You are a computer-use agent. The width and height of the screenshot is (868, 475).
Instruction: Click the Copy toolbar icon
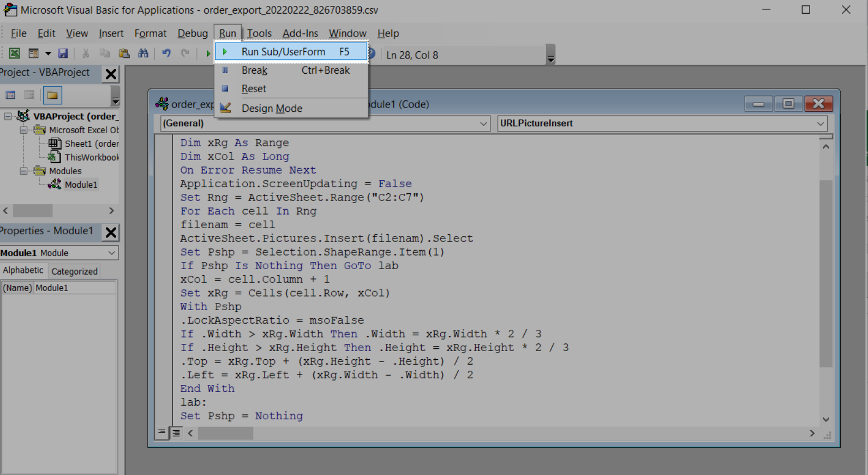click(x=105, y=53)
